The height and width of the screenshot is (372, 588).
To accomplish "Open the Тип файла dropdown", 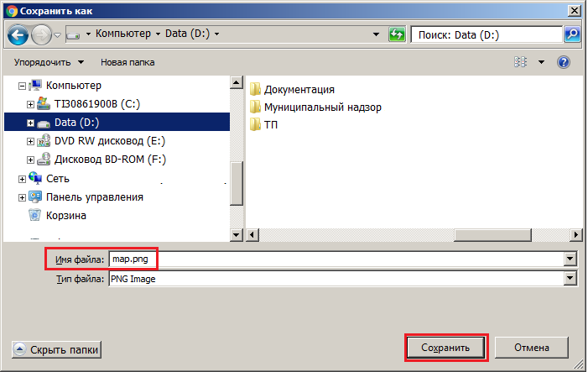I will click(571, 278).
